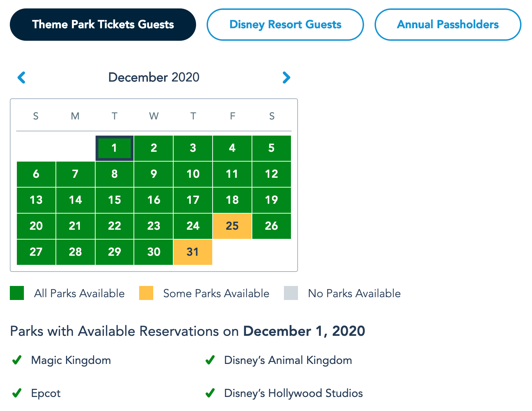Pick December 12 on the calendar
Viewport: 532px width, 411px height.
coord(272,174)
